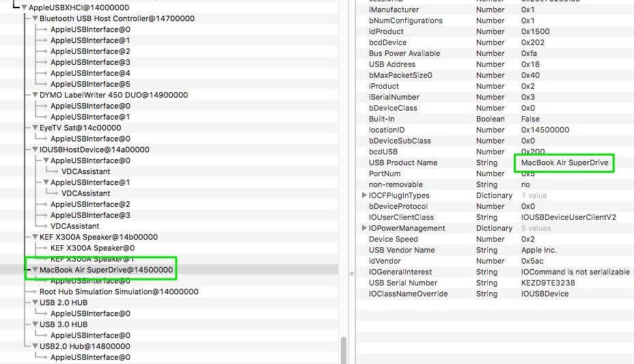Collapse the IOUSBHostDevice@14a00000 disclosure triangle
The image size is (634, 364).
tap(35, 149)
